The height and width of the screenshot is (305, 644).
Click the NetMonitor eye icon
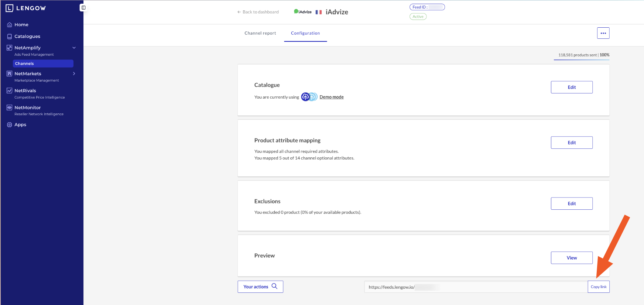tap(10, 108)
